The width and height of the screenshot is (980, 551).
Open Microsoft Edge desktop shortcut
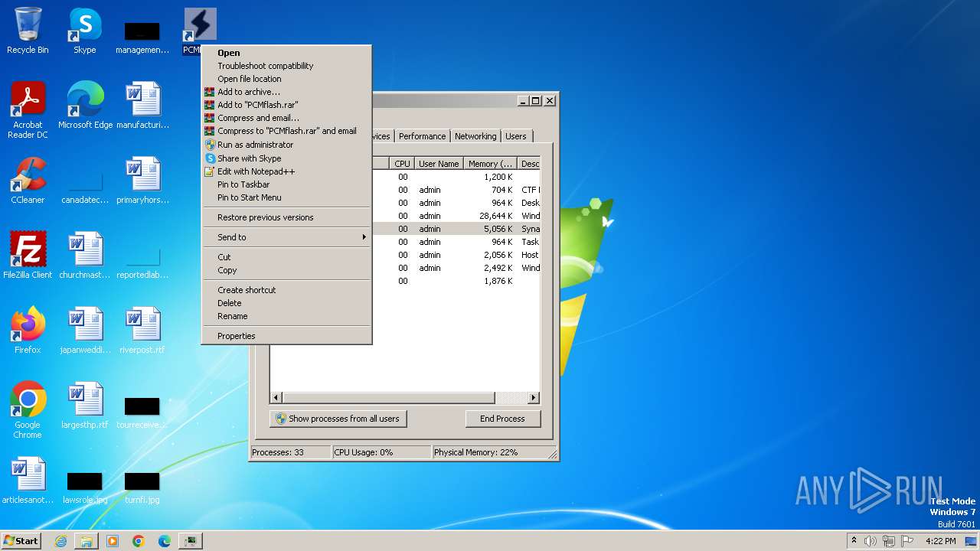pos(85,106)
